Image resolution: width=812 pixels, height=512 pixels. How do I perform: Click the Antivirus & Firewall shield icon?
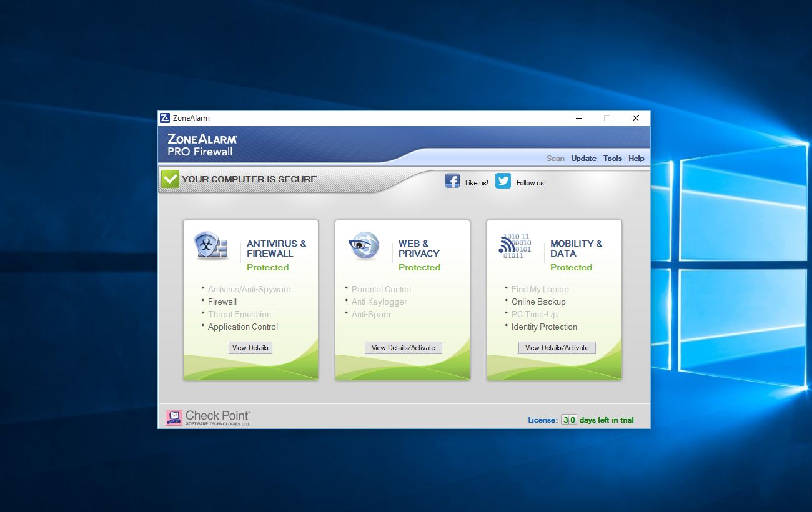[210, 245]
